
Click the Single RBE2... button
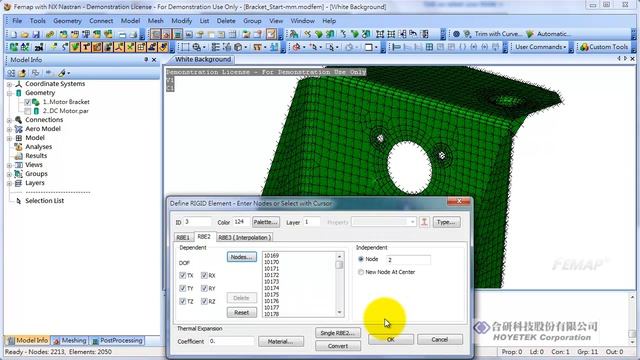click(338, 333)
